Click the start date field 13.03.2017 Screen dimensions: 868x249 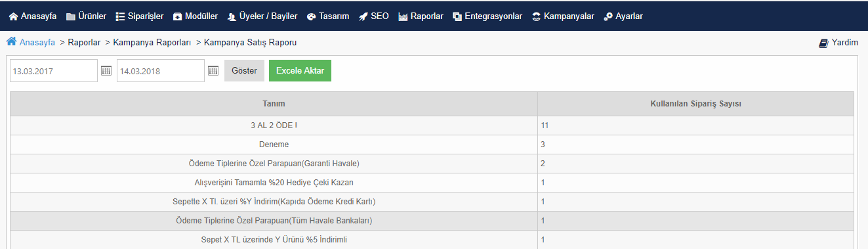[54, 71]
